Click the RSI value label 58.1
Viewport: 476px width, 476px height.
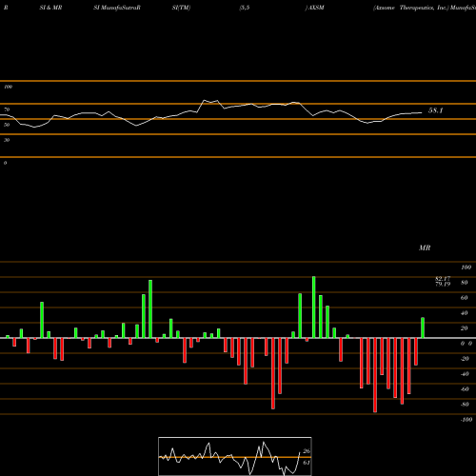435,110
